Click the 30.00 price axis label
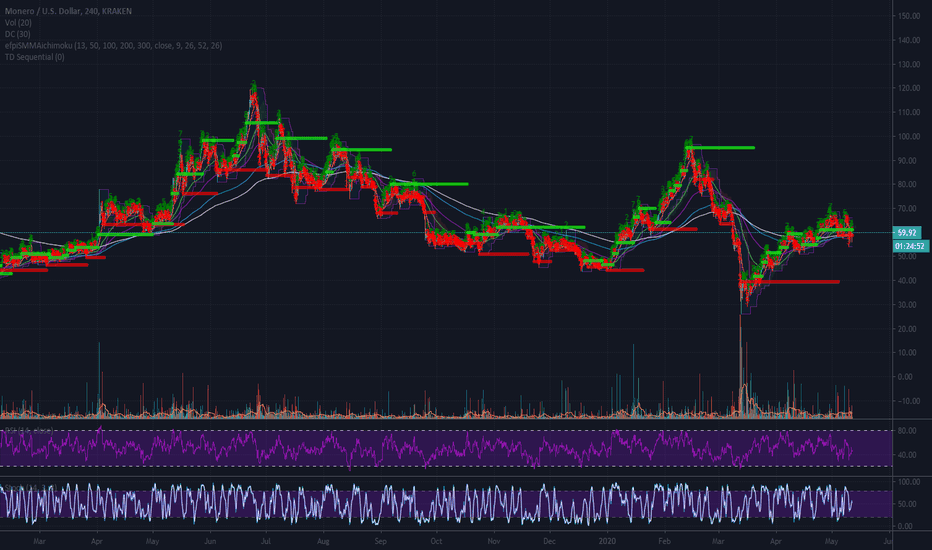The height and width of the screenshot is (550, 932). (x=907, y=305)
